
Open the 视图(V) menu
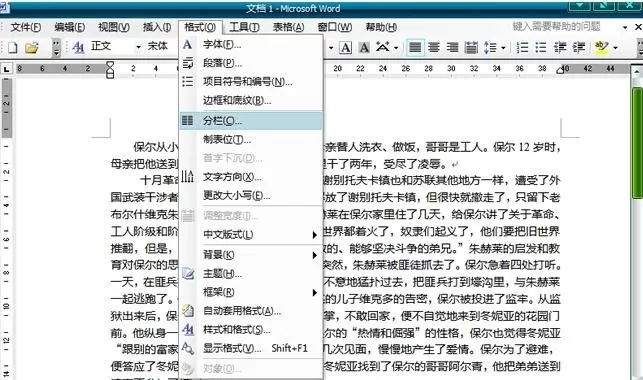(114, 27)
